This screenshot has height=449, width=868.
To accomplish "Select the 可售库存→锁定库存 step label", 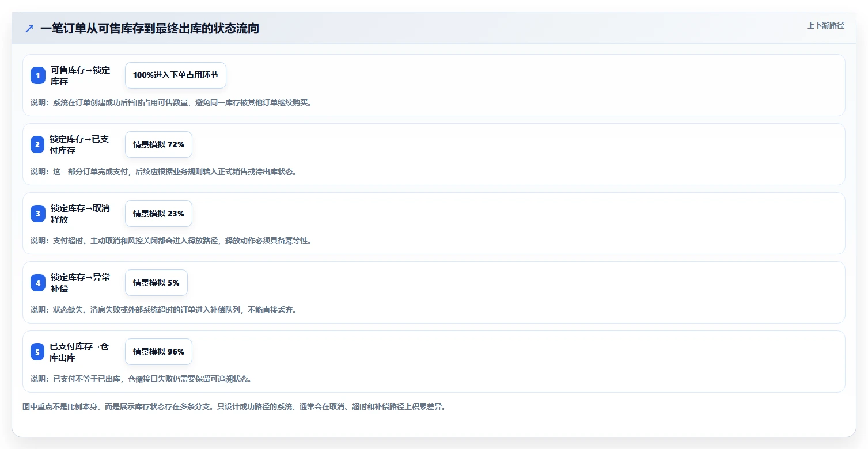I will coord(80,75).
